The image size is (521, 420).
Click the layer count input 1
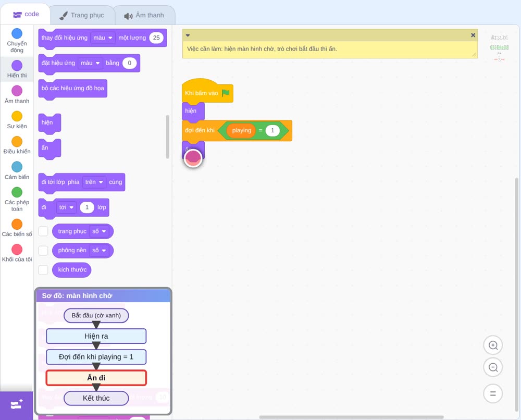86,207
